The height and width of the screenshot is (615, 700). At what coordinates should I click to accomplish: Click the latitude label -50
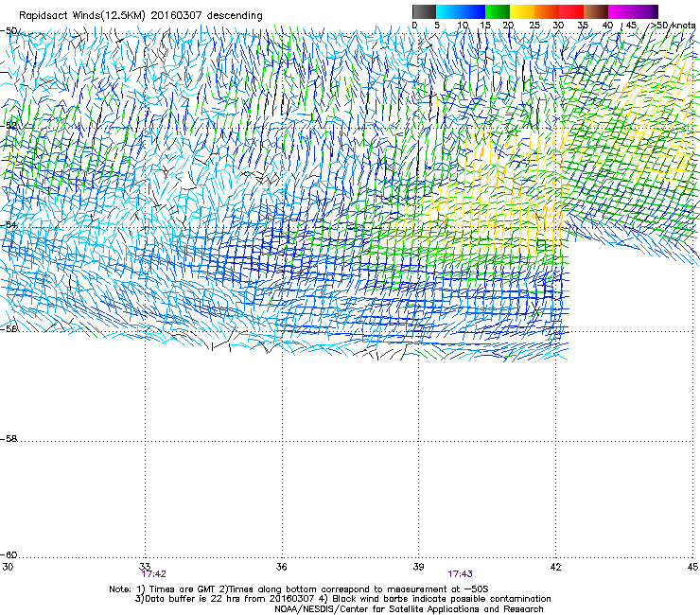point(9,31)
